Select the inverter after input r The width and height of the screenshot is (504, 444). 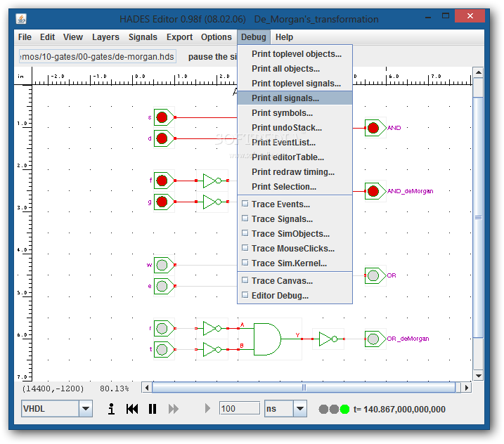(212, 328)
